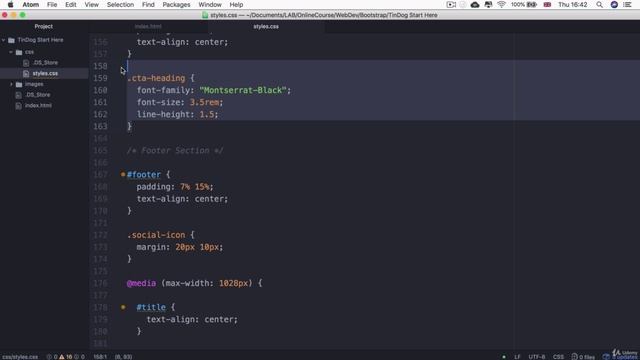Image resolution: width=640 pixels, height=360 pixels.
Task: Click the 7% 15% padding value
Action: click(x=195, y=187)
